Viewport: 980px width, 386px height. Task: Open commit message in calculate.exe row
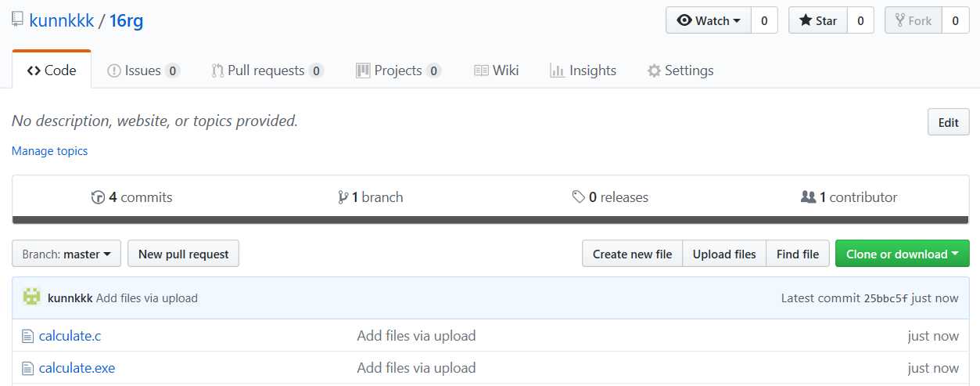(x=416, y=368)
